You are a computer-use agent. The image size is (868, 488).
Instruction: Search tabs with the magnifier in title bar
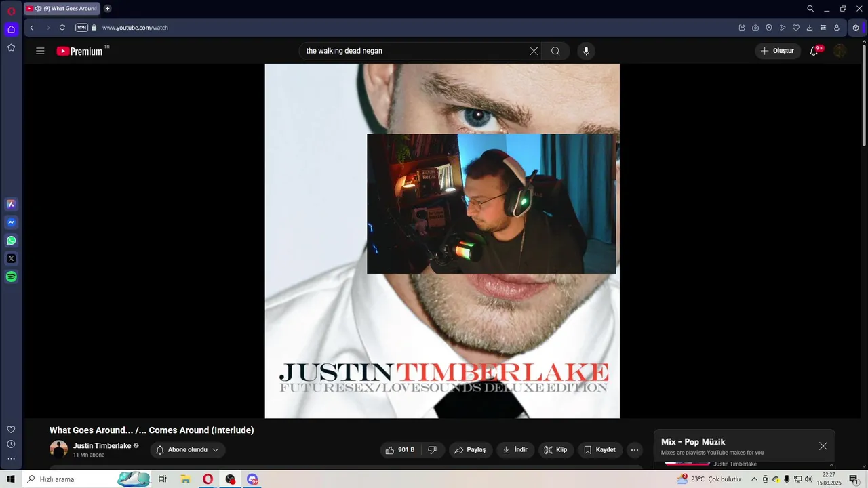coord(810,9)
